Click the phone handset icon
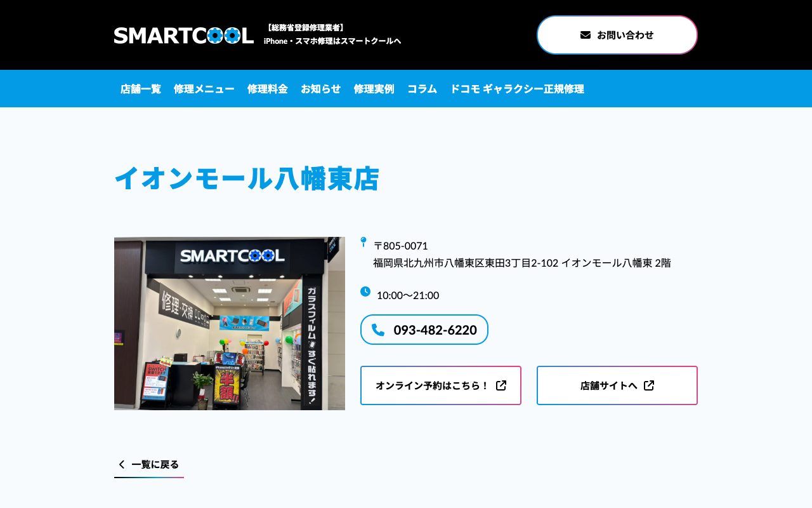This screenshot has height=508, width=812. tap(378, 330)
